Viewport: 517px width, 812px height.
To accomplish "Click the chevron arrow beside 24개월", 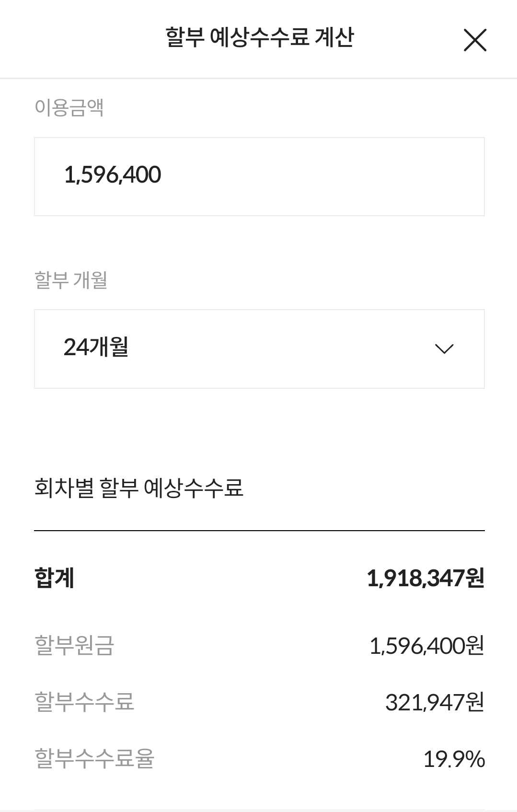I will click(x=444, y=348).
